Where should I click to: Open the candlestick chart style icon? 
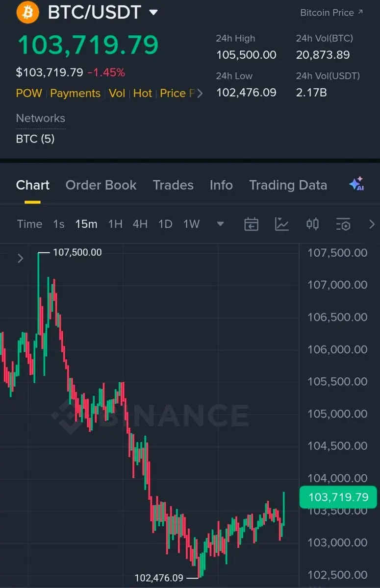click(x=312, y=224)
